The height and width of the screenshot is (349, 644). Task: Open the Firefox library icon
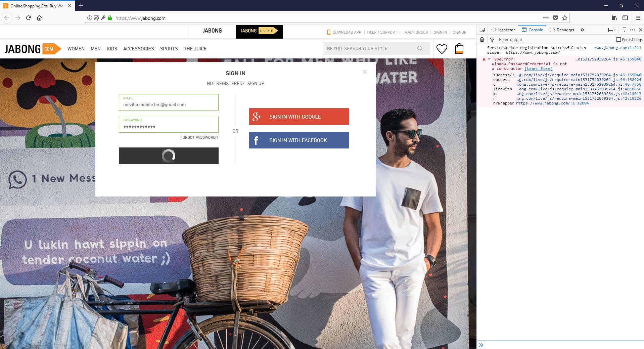(614, 18)
